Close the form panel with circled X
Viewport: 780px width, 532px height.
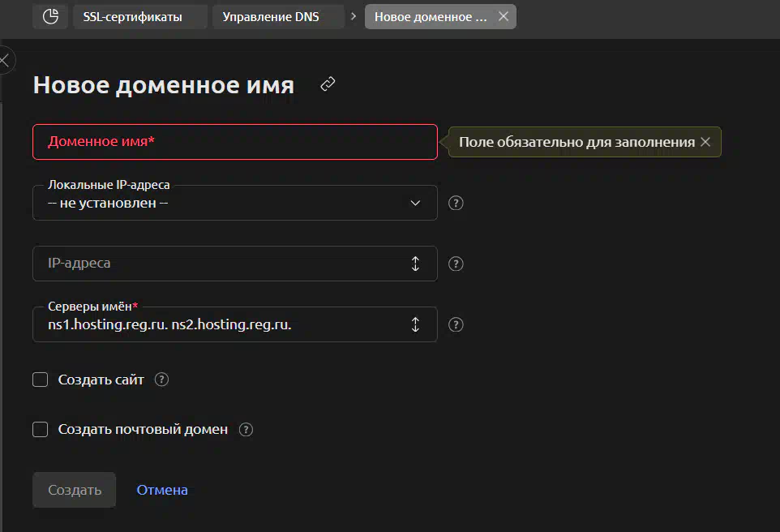[x=5, y=61]
